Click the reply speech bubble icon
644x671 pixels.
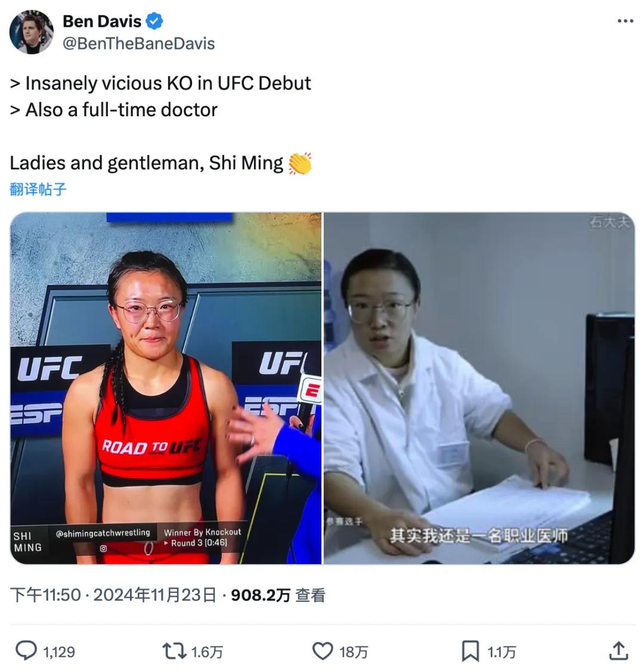(26, 651)
